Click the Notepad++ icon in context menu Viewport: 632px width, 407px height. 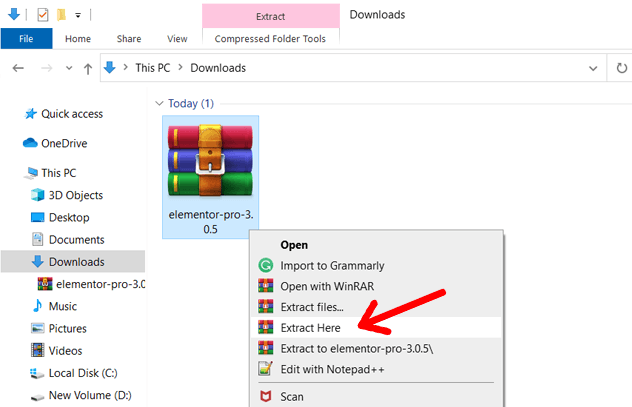(266, 368)
